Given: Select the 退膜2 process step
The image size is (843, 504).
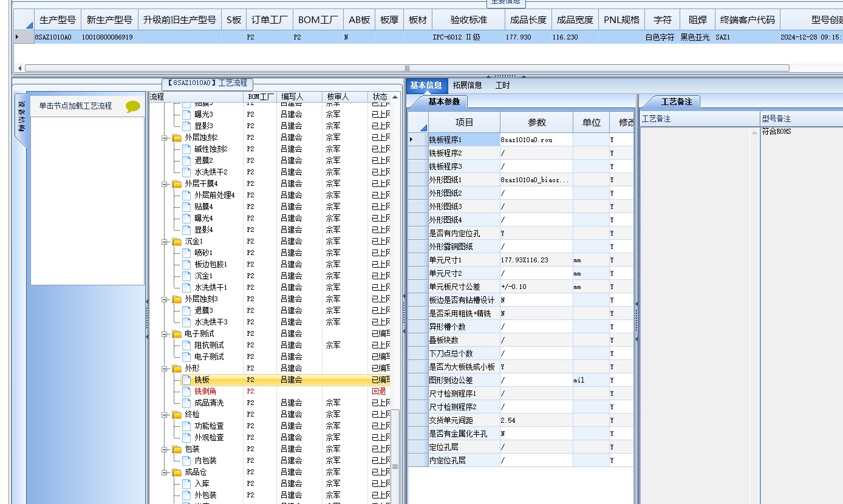Looking at the screenshot, I should (x=203, y=161).
